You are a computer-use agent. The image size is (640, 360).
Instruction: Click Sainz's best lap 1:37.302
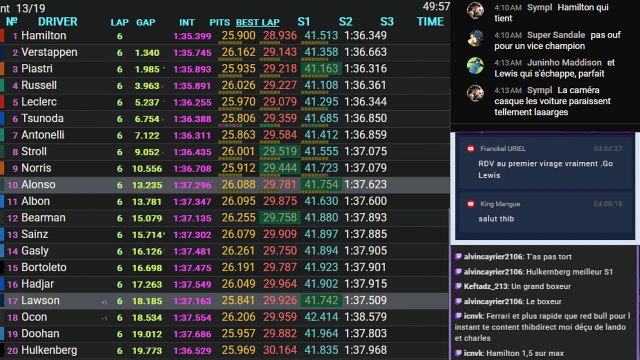point(192,235)
